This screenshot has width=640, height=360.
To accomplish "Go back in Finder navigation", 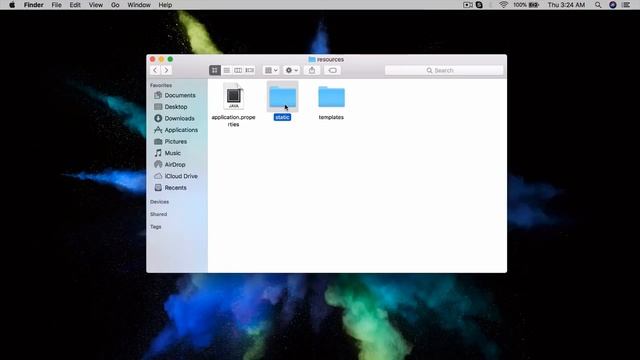I will coord(155,70).
